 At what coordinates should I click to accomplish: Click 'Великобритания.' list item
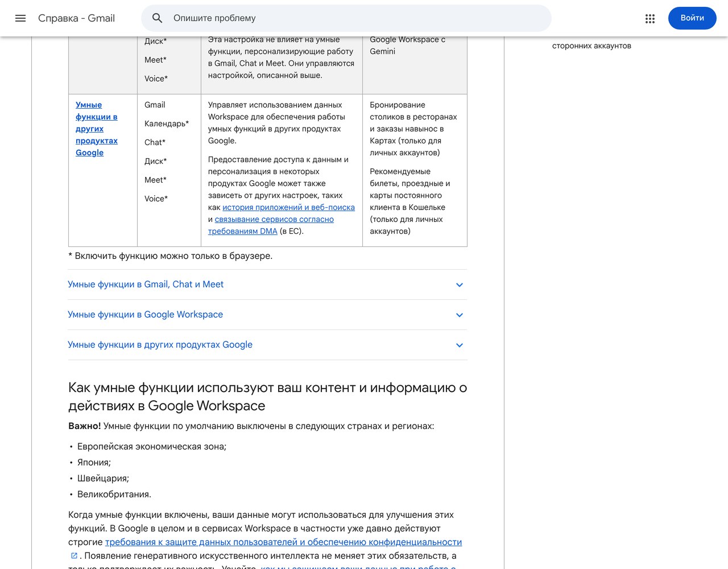(x=114, y=494)
